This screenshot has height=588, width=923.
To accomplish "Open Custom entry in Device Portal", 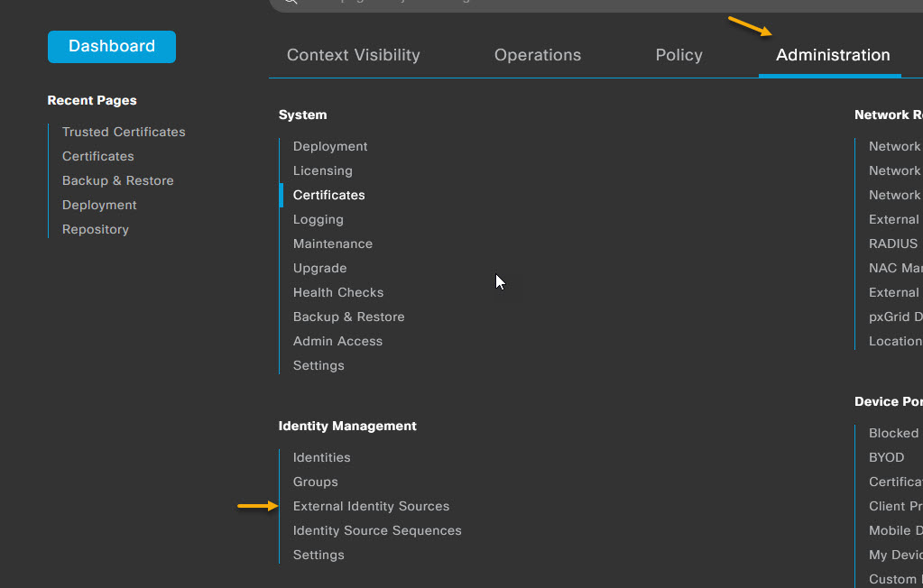I will (895, 579).
